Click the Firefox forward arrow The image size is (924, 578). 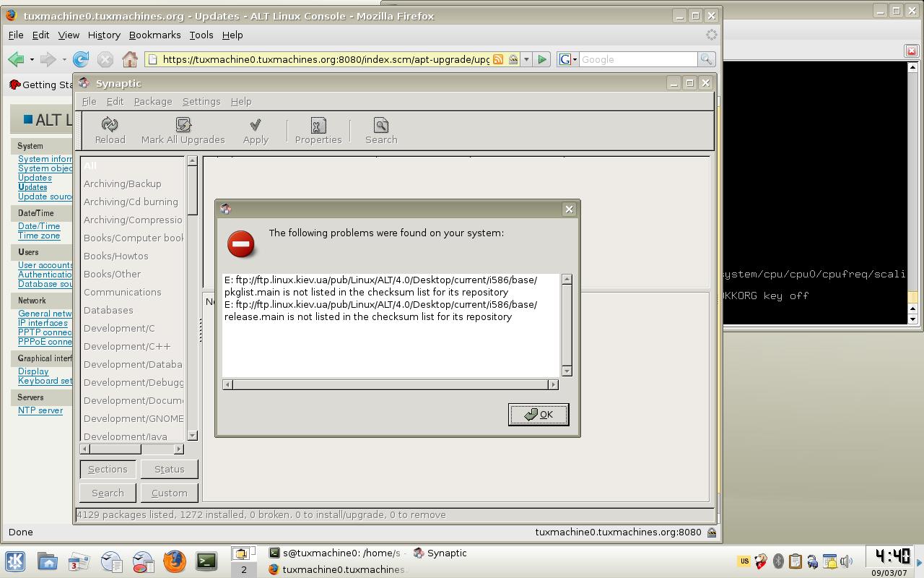[x=48, y=59]
